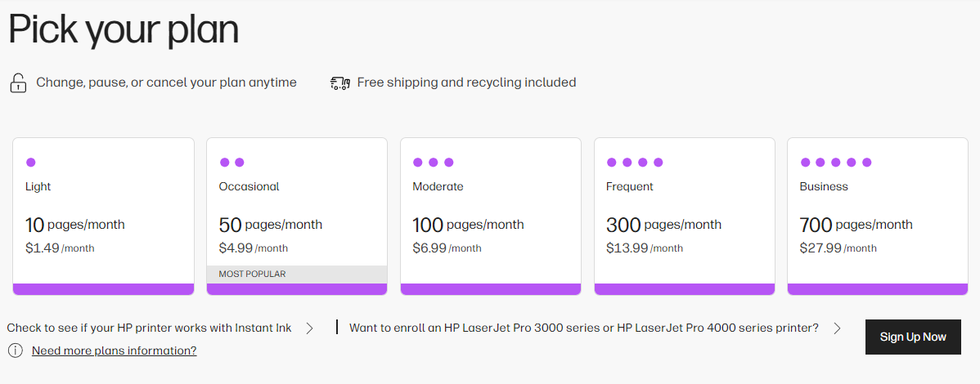Select the Occasional 50 pages/month plan card
This screenshot has width=980, height=384.
point(297,216)
